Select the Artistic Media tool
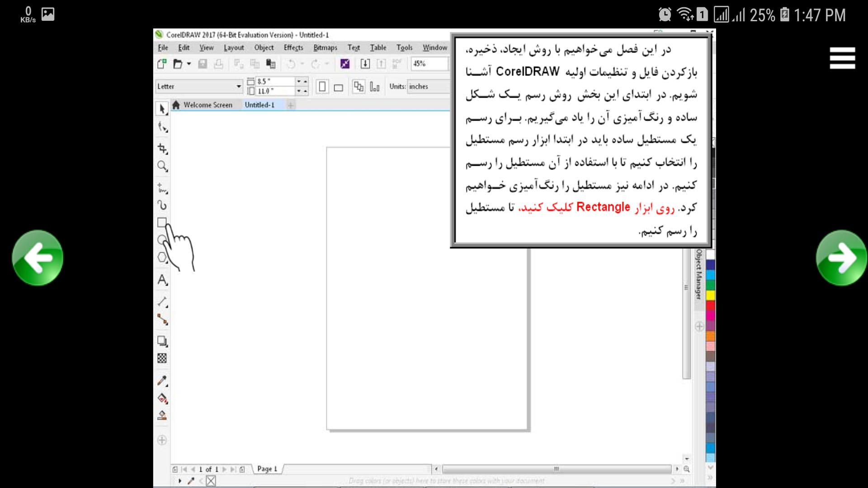Viewport: 868px width, 488px height. point(162,205)
